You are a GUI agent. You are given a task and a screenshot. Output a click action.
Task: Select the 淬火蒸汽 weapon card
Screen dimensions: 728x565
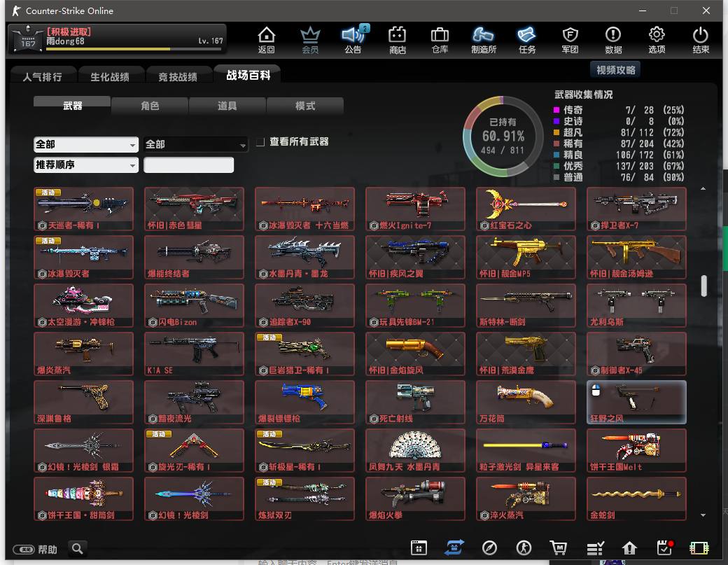click(526, 498)
